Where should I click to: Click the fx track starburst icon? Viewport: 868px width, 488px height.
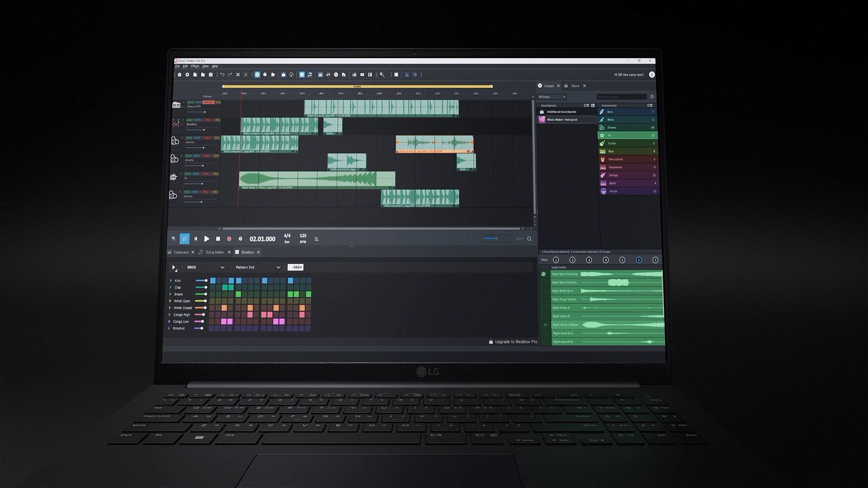point(173,177)
